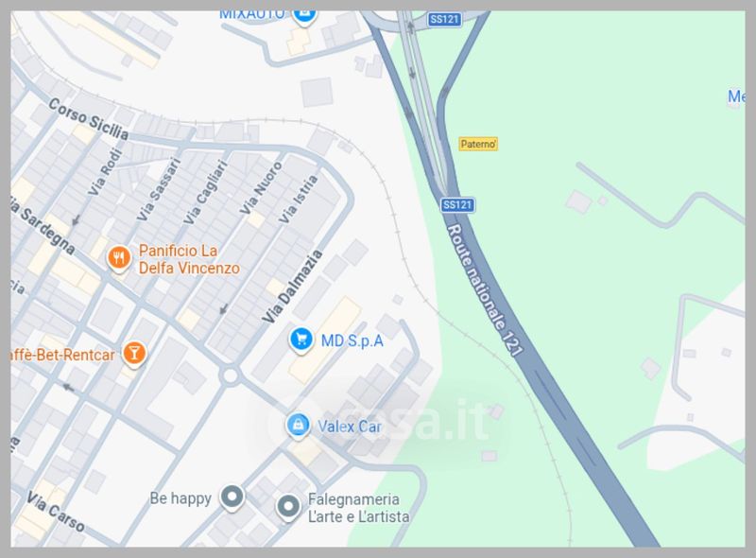Image resolution: width=756 pixels, height=558 pixels.
Task: Select the Via Cagliari street label
Action: [x=205, y=192]
